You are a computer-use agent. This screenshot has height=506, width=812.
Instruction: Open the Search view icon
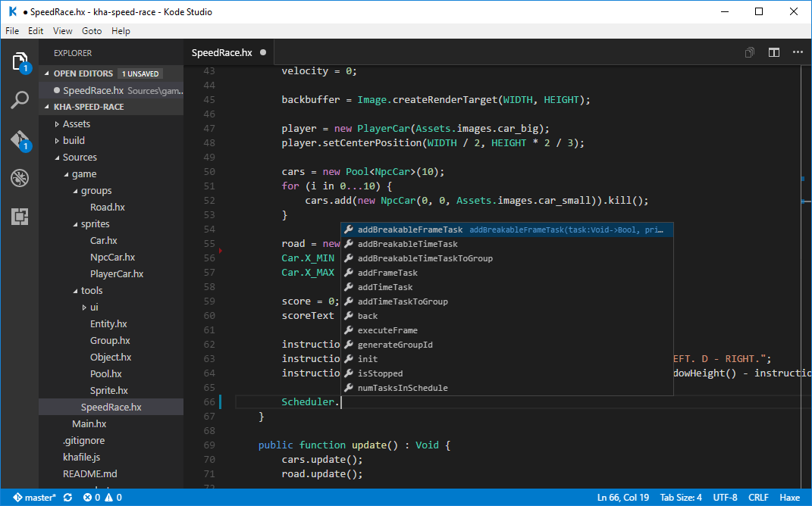pyautogui.click(x=20, y=100)
